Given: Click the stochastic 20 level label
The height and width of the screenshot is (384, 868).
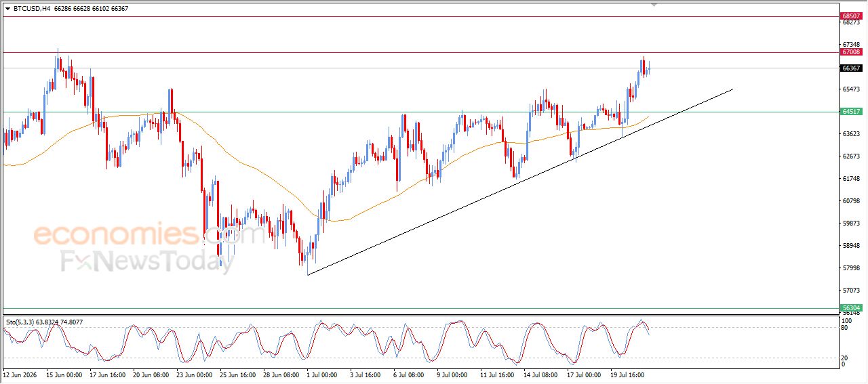Looking at the screenshot, I should (x=844, y=358).
